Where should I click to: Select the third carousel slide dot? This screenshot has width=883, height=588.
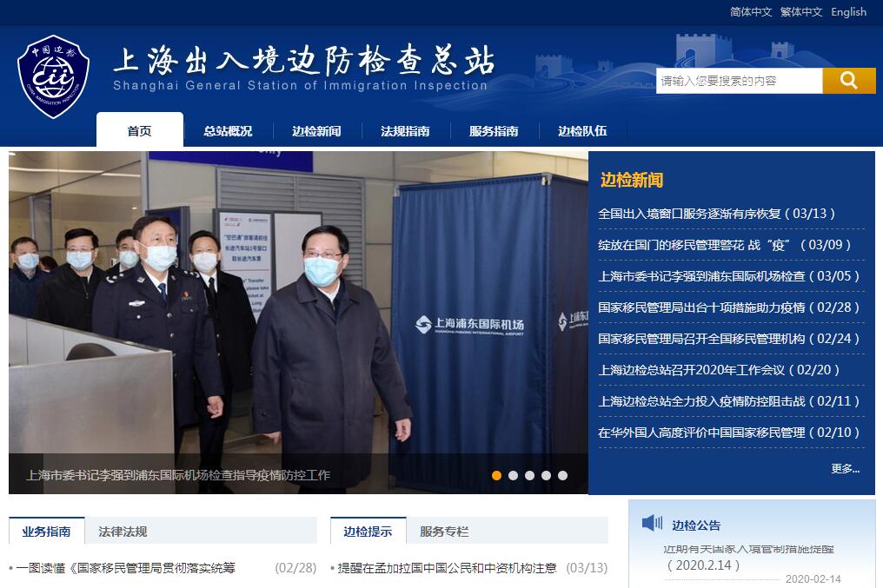tap(529, 475)
